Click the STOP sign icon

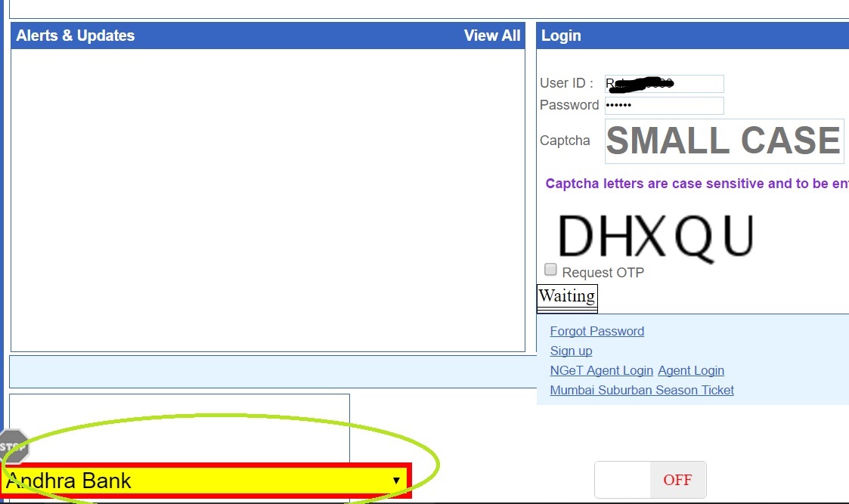(x=14, y=446)
